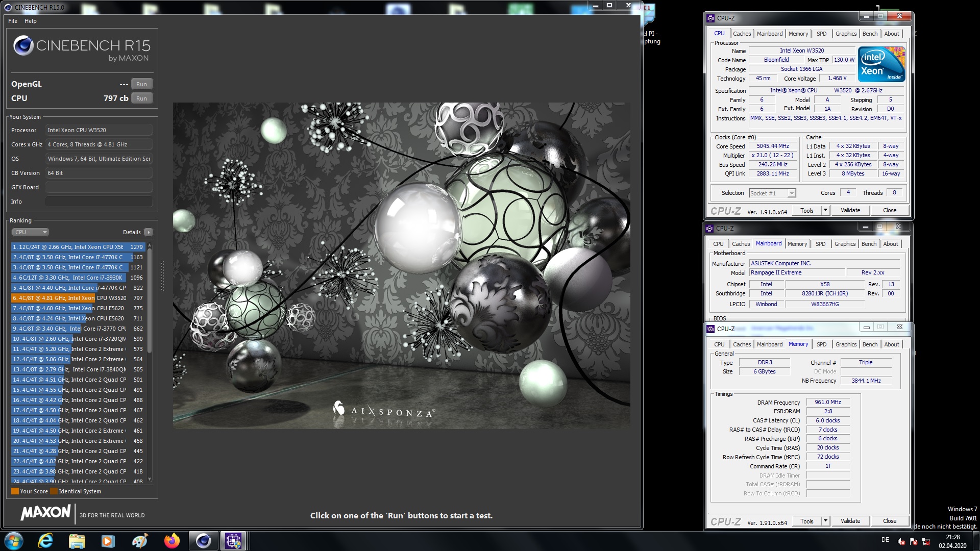Click Close in the Memory CPU-Z window
Screen dimensions: 980x551
click(890, 521)
